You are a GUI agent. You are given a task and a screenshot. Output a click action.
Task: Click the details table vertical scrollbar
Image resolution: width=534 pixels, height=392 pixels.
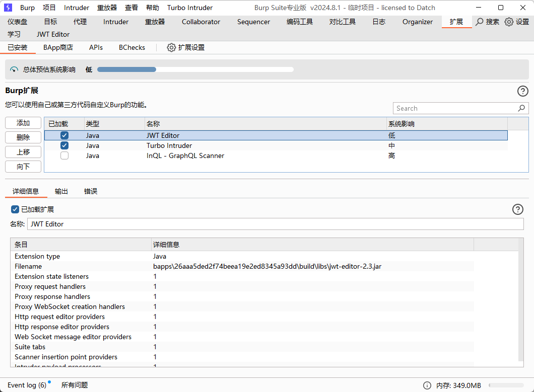pos(521,299)
